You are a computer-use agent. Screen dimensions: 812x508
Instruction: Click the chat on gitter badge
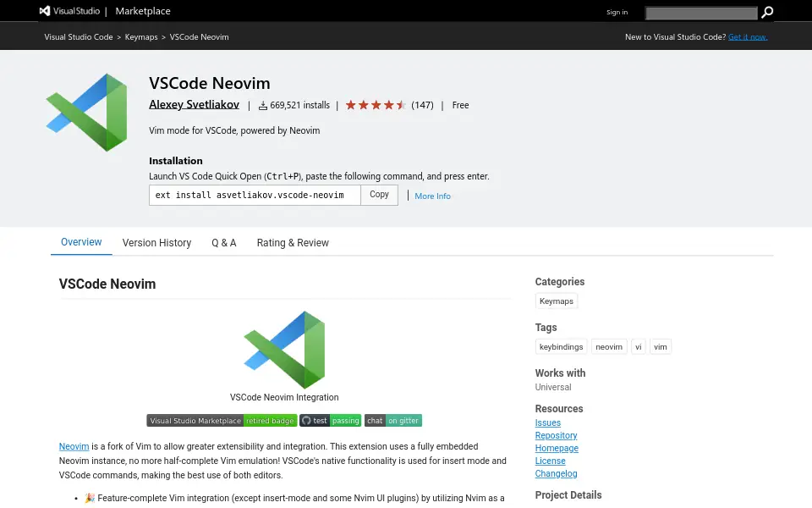393,421
